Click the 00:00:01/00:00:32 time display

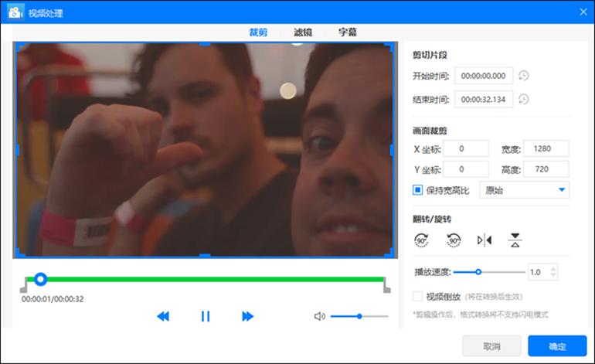click(53, 299)
